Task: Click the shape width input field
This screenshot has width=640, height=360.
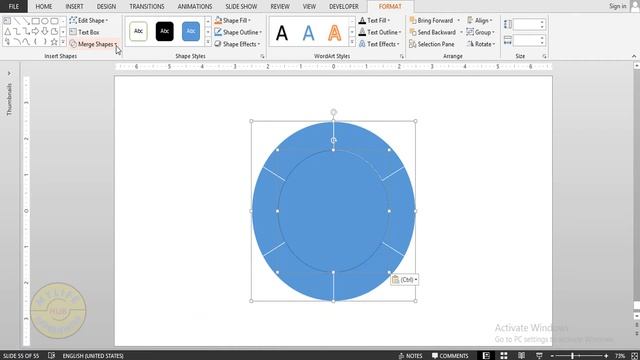Action: (527, 40)
